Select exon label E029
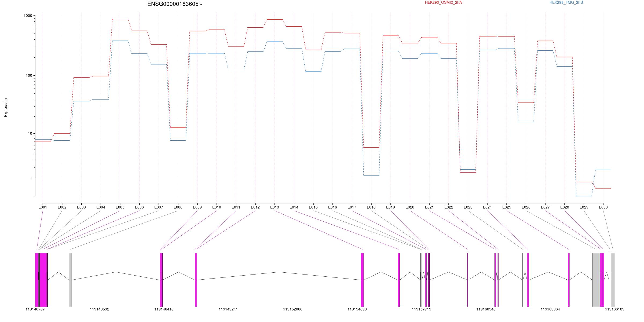Viewport: 644px width, 322px height. tap(584, 207)
